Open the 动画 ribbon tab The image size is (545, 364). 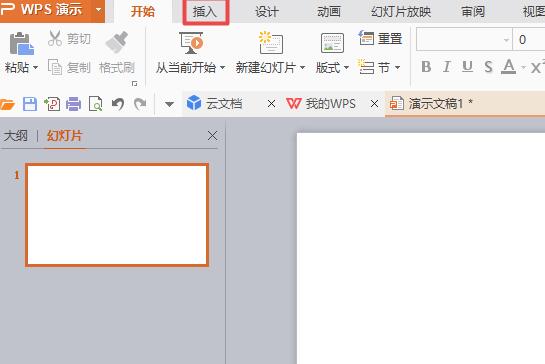click(329, 12)
